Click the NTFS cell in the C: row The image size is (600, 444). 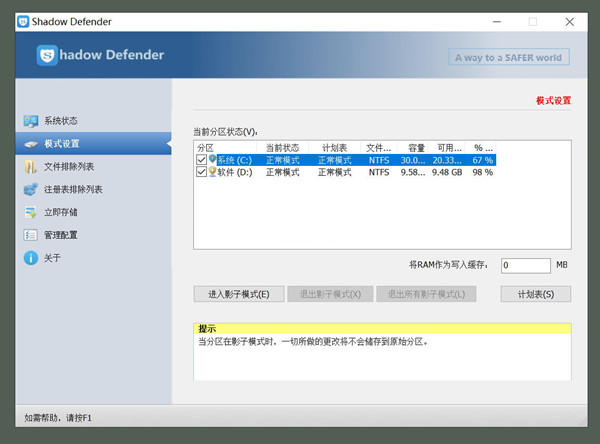(379, 160)
